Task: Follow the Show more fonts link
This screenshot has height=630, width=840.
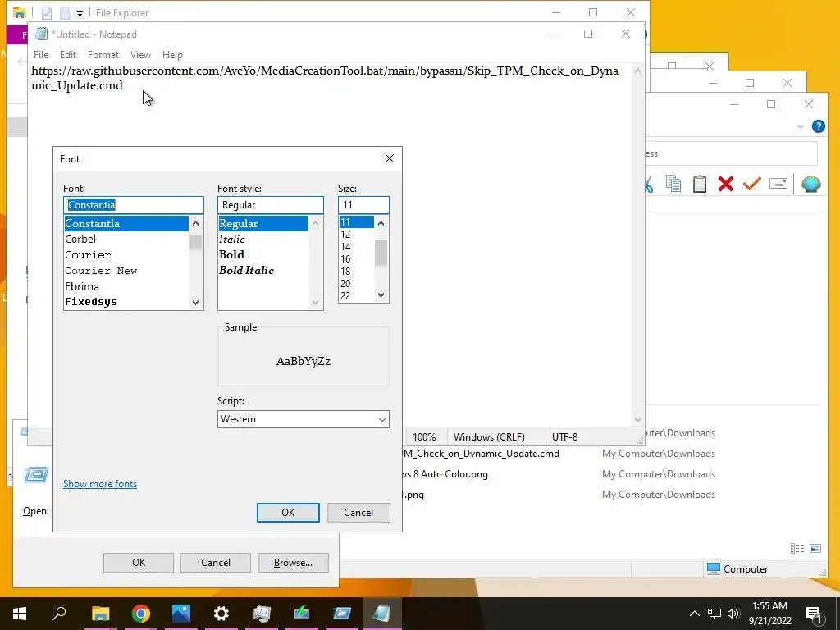Action: [100, 484]
